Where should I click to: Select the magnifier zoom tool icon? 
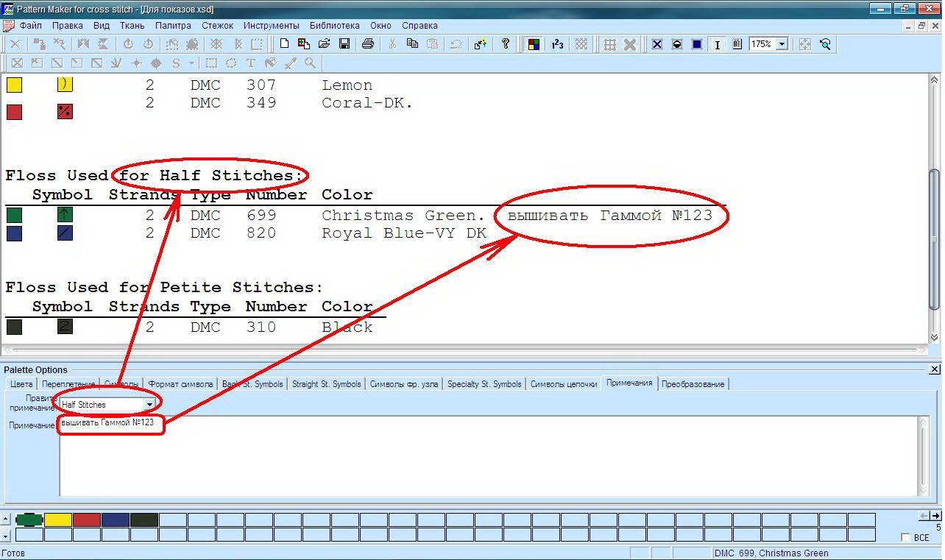click(x=310, y=63)
